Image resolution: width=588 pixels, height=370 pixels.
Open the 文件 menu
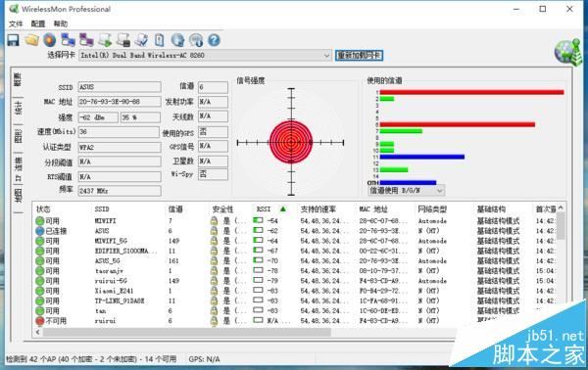[16, 23]
